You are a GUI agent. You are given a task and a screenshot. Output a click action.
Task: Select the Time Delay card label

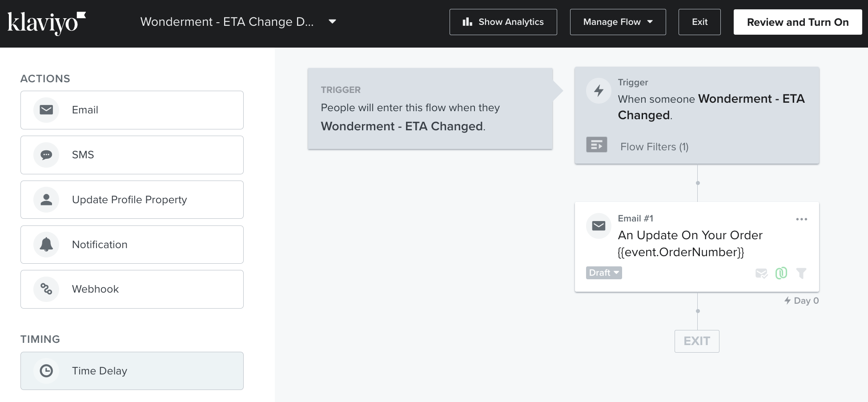(100, 371)
